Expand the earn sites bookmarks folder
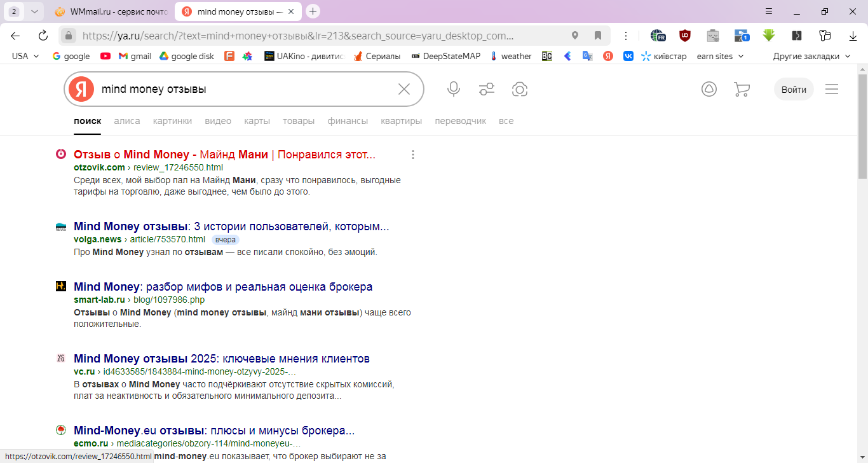The image size is (868, 463). [x=721, y=56]
